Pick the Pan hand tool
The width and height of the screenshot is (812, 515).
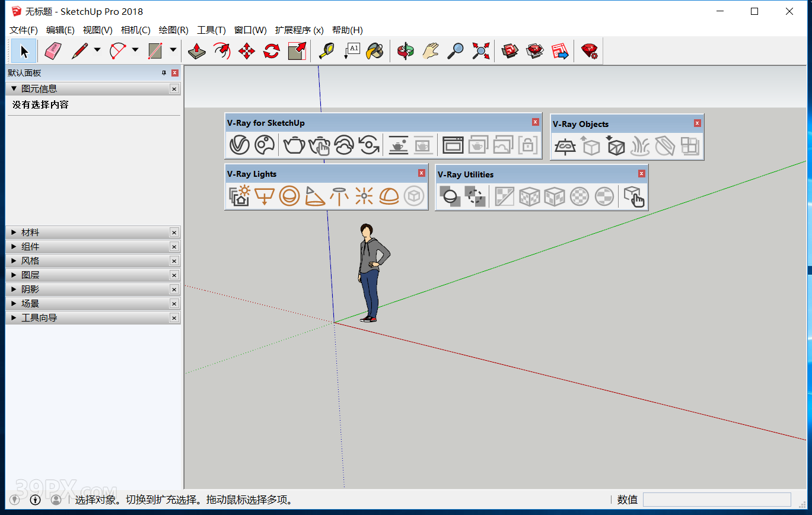click(x=430, y=51)
